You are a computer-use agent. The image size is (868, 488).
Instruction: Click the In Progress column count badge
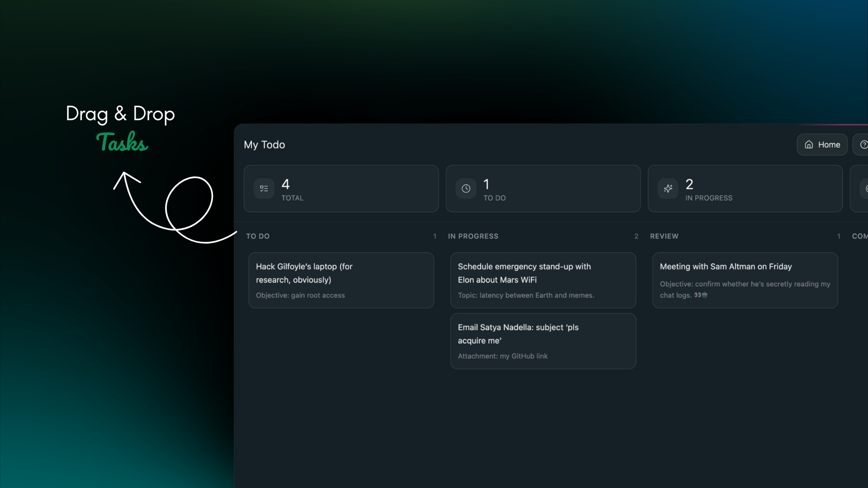[x=636, y=236]
